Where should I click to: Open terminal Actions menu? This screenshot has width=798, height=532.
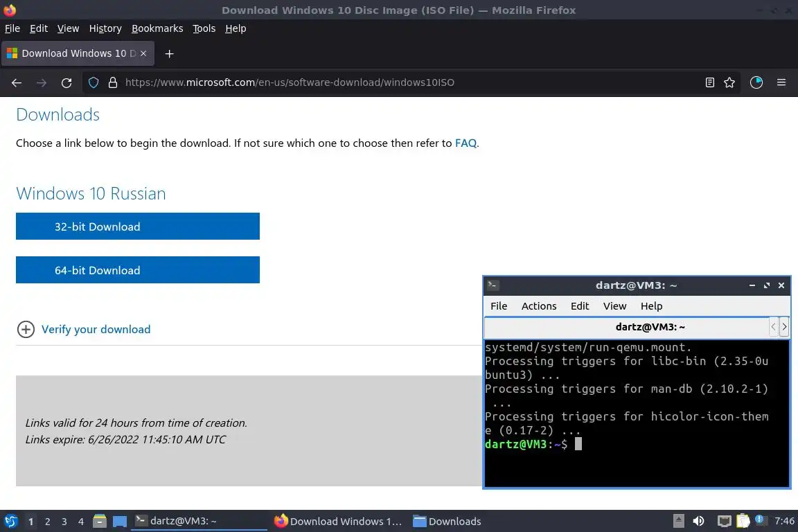(x=539, y=306)
